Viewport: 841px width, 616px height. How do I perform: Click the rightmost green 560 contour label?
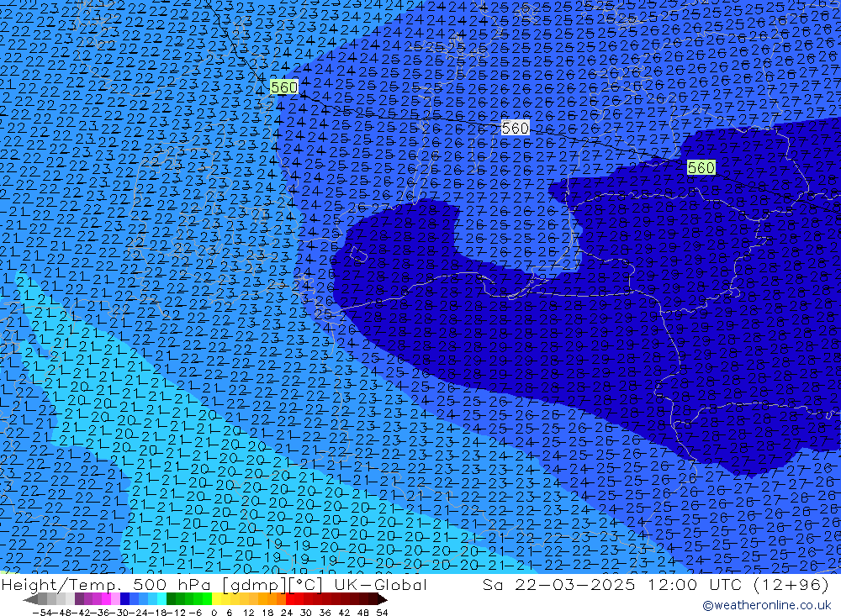(x=701, y=168)
